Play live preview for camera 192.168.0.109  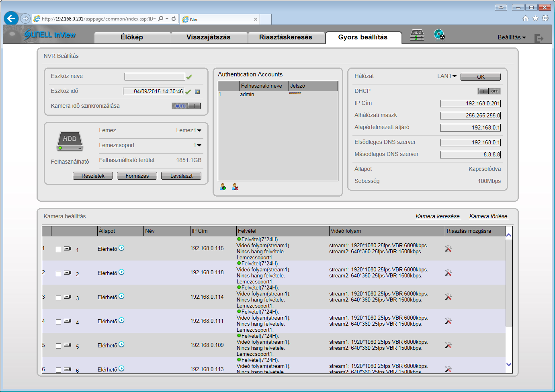[x=121, y=345]
